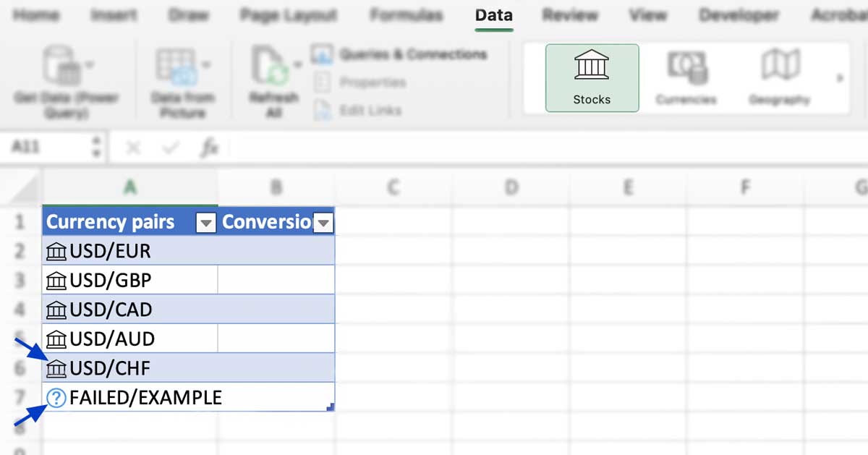Open the Geography data type
Viewport: 868px width, 455px height.
point(779,76)
